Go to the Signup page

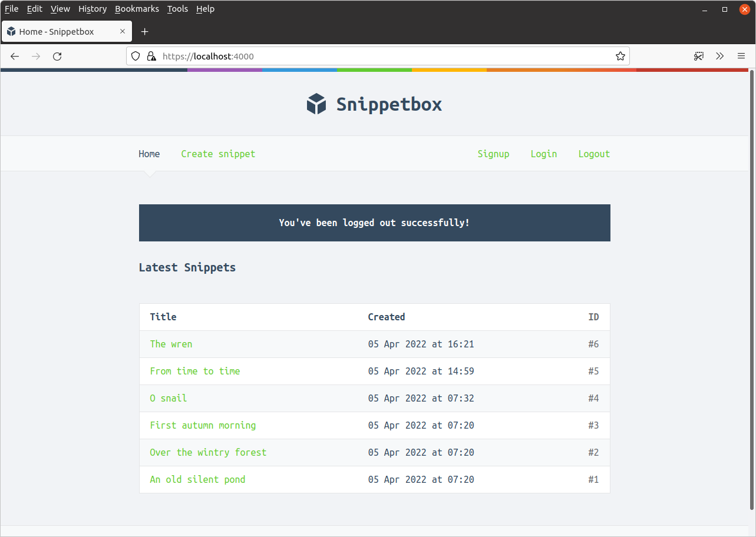click(493, 154)
